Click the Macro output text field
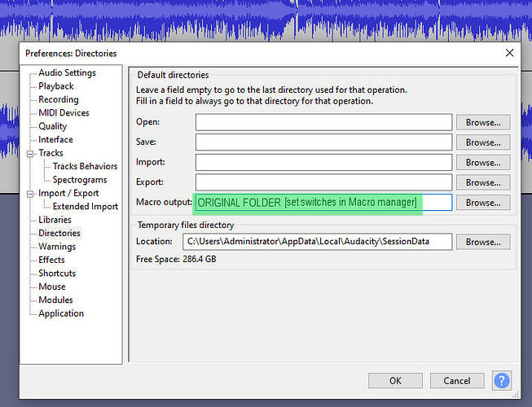The image size is (532, 407). pos(323,203)
